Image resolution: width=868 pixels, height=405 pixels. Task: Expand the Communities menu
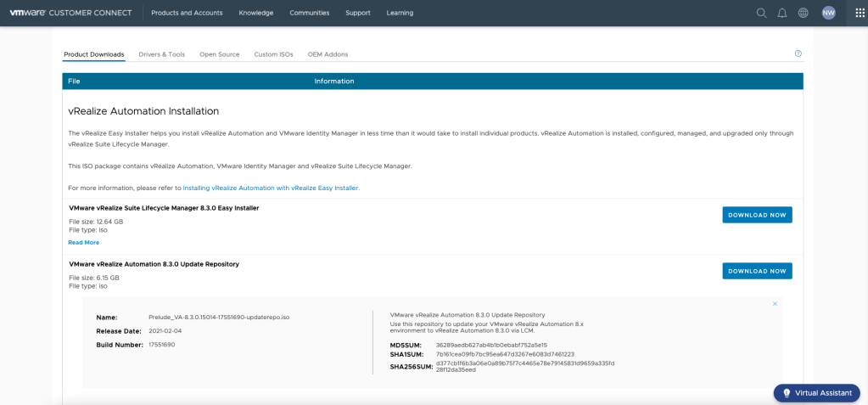[x=309, y=13]
